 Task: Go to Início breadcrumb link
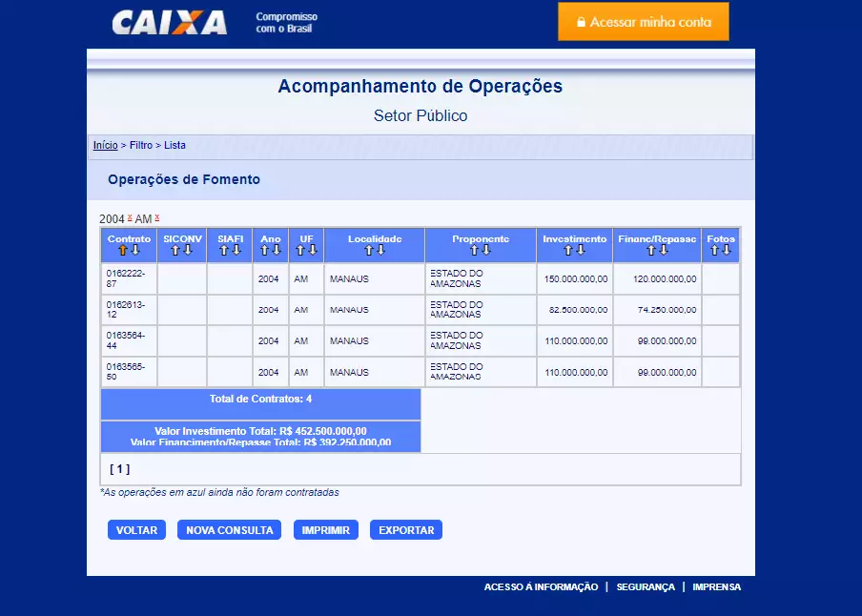pyautogui.click(x=106, y=145)
